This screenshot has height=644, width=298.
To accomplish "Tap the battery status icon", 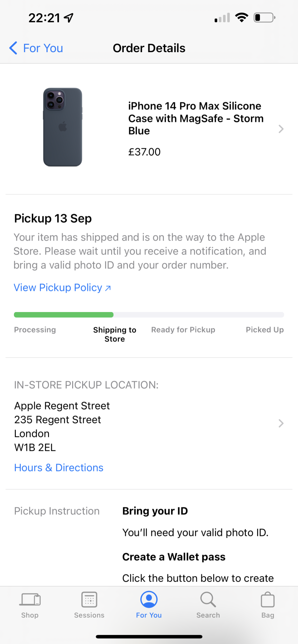I will coord(264,17).
